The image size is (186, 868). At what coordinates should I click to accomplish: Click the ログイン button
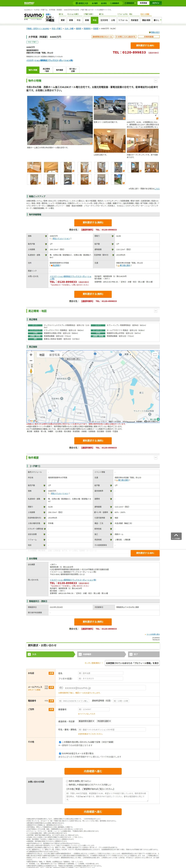tap(156, 3)
